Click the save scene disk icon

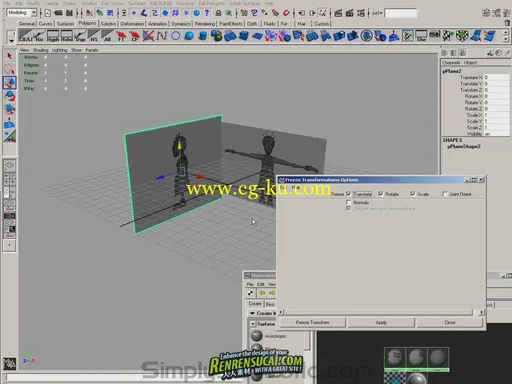coord(69,13)
